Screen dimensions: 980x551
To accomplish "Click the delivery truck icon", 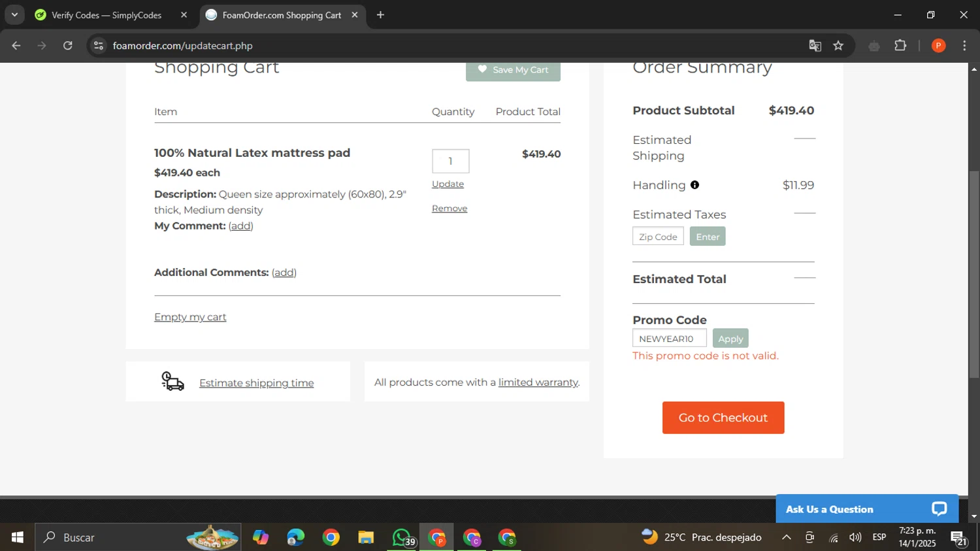I will pyautogui.click(x=172, y=381).
